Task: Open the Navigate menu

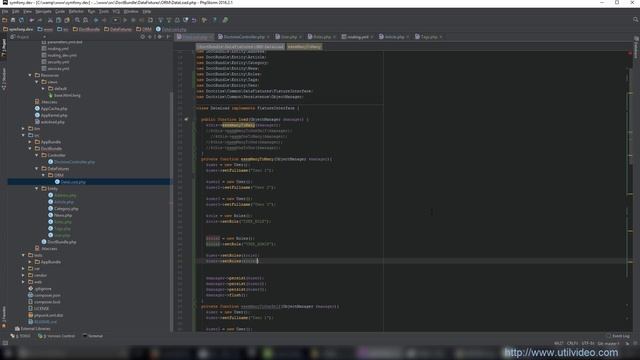Action: (43, 11)
